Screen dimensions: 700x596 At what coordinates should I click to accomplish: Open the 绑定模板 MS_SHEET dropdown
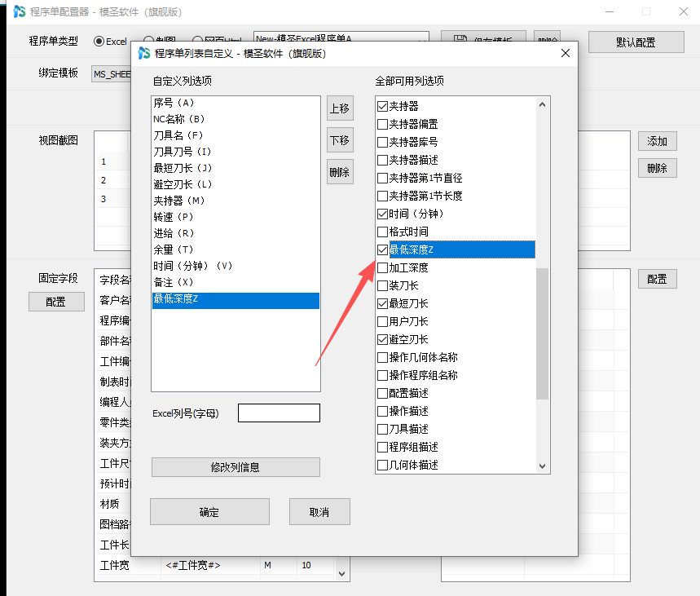(x=112, y=74)
